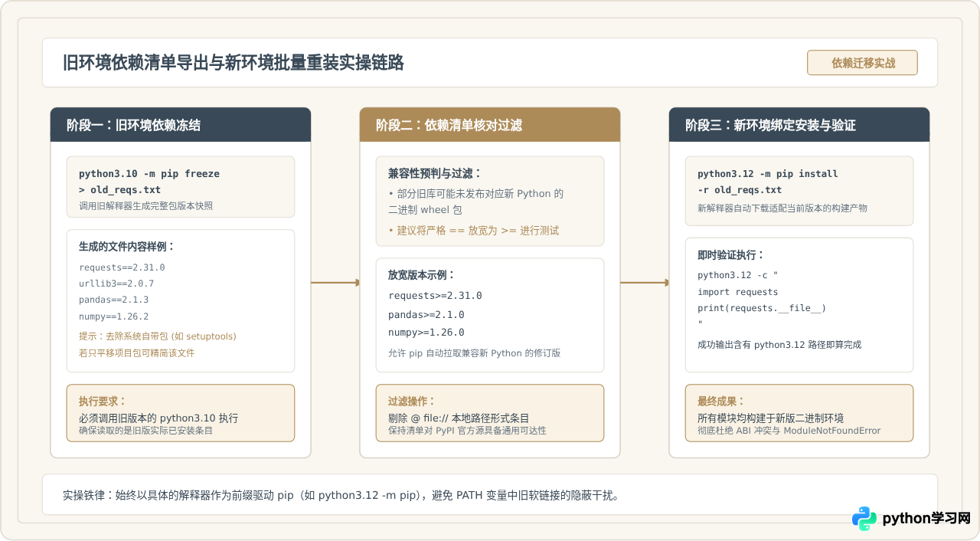
Task: Click 剔除 @ file:// 本地路径形式条目
Action: click(x=459, y=418)
